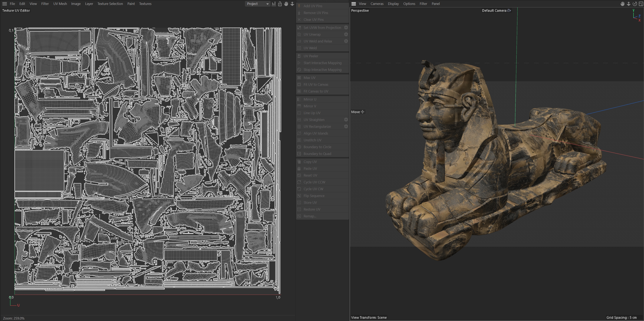Click the Default Camera link icon

point(509,11)
